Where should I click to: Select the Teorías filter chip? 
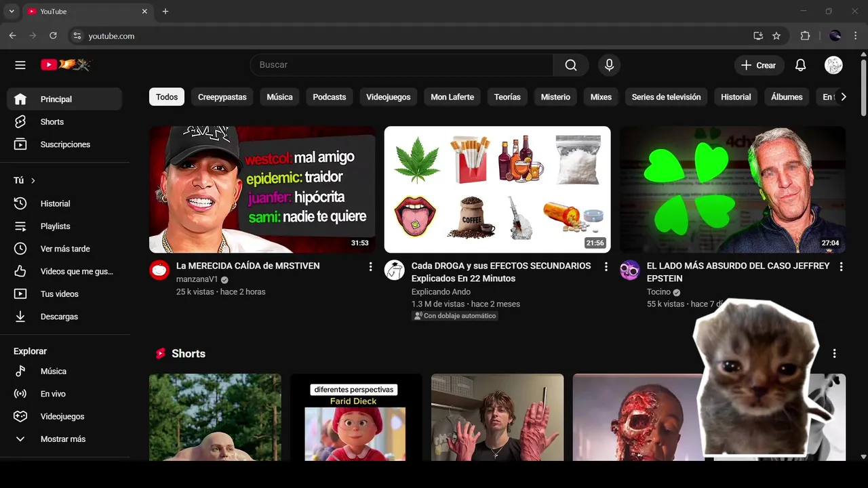coord(507,97)
